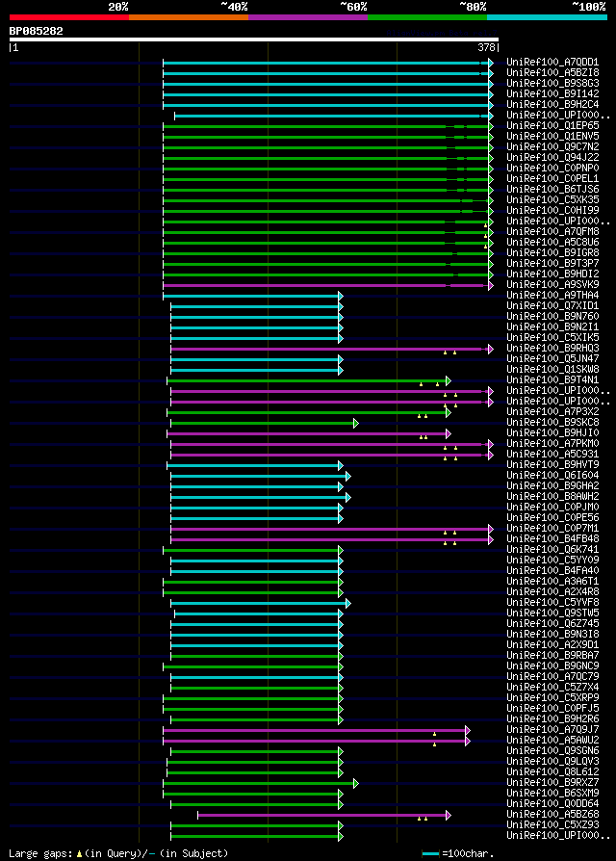Click the purple ~60% identity legend bar
The image size is (616, 861).
tap(308, 17)
